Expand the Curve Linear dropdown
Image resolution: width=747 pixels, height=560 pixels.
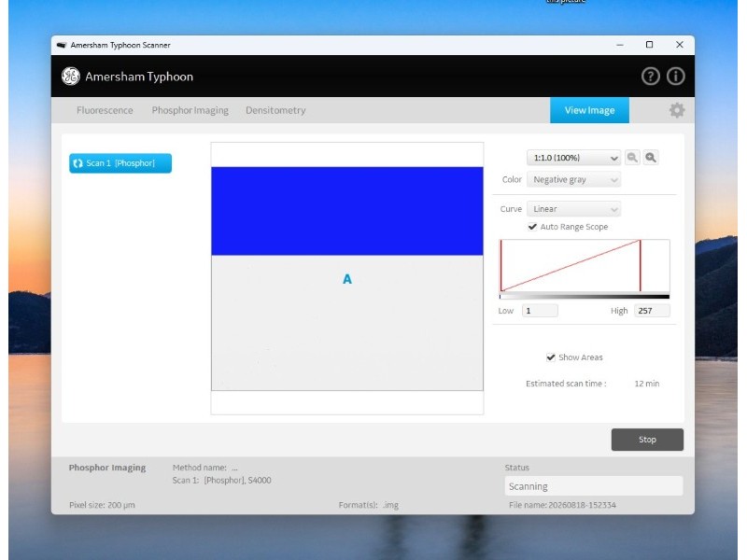pyautogui.click(x=573, y=209)
